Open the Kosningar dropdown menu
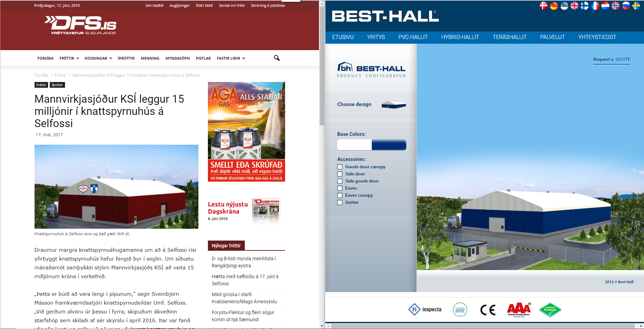Image resolution: width=644 pixels, height=329 pixels. click(98, 58)
